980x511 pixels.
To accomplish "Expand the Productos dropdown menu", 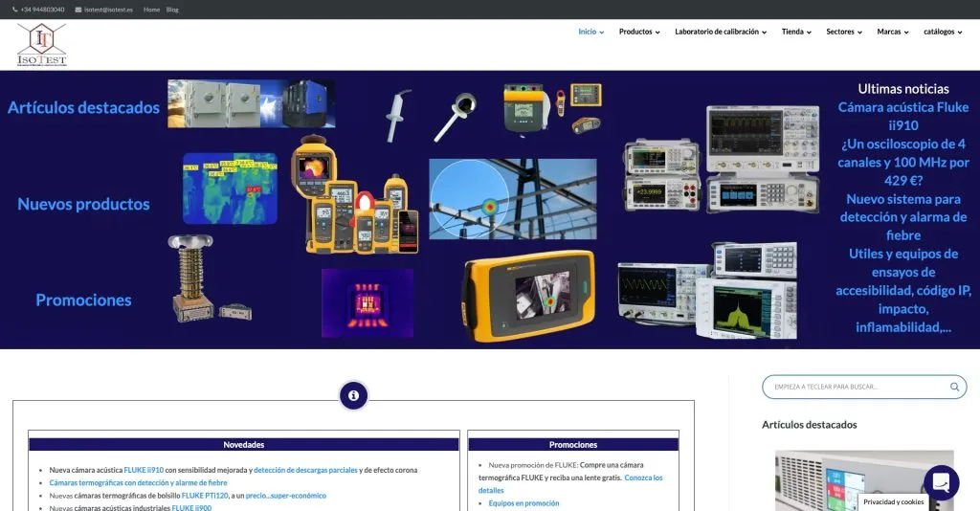I will tap(639, 32).
